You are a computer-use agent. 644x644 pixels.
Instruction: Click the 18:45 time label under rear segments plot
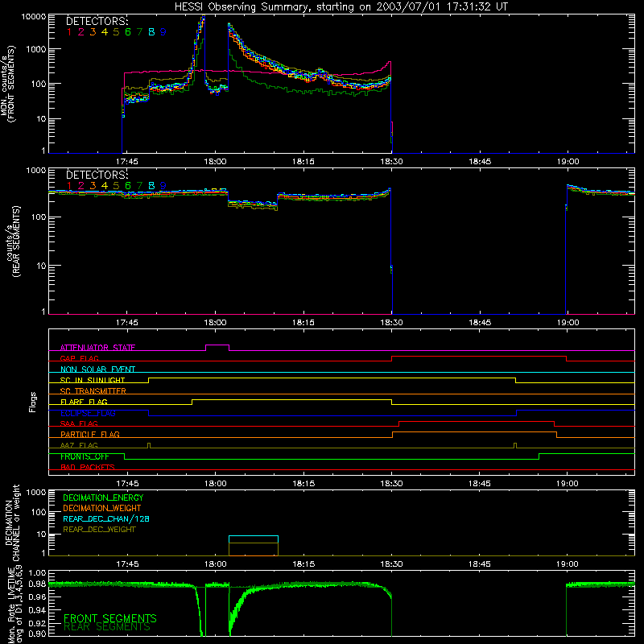480,323
